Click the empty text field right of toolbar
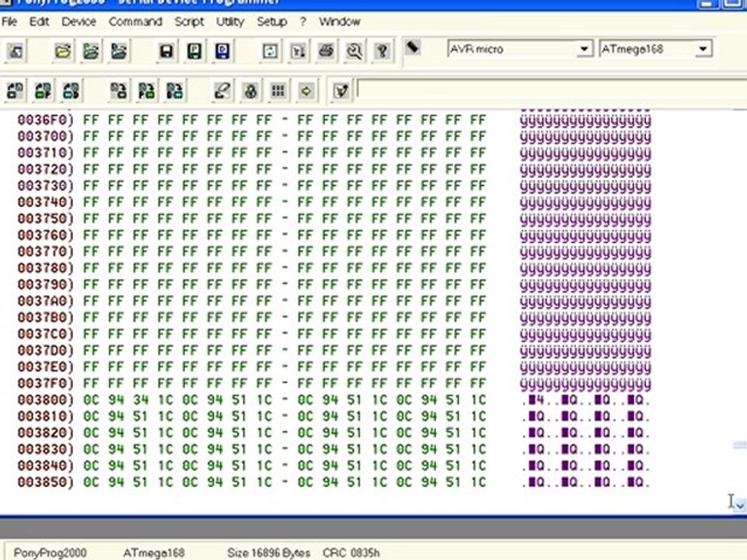Image resolution: width=747 pixels, height=560 pixels. [552, 89]
